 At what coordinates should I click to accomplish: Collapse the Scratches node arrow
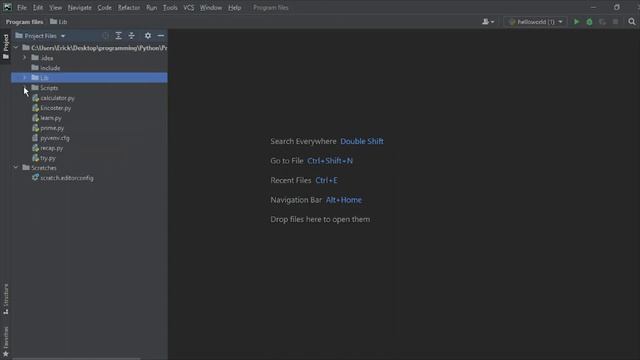16,168
